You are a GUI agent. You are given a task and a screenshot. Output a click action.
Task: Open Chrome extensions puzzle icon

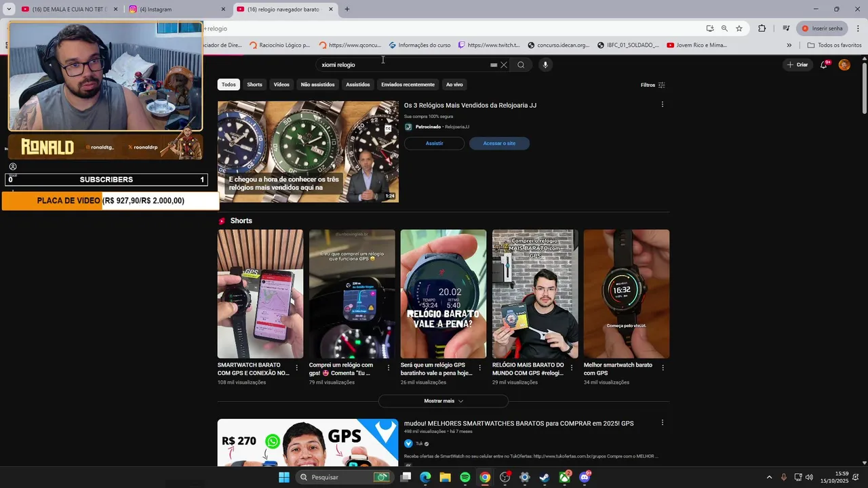762,28
